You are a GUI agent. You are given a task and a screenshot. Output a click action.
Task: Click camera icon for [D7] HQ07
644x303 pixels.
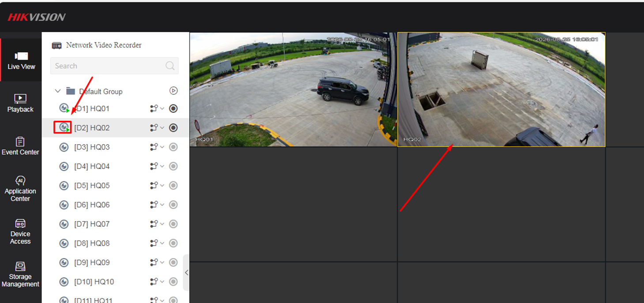click(64, 224)
